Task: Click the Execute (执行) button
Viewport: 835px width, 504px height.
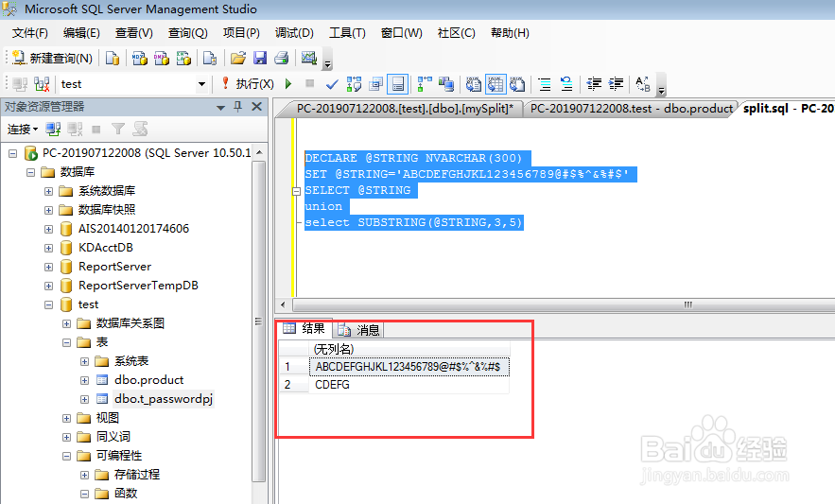Action: tap(248, 84)
